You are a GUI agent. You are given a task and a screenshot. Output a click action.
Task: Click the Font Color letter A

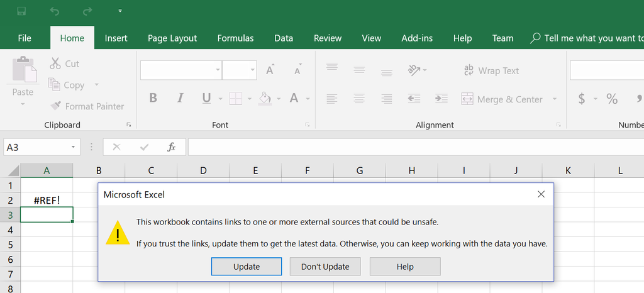(294, 98)
